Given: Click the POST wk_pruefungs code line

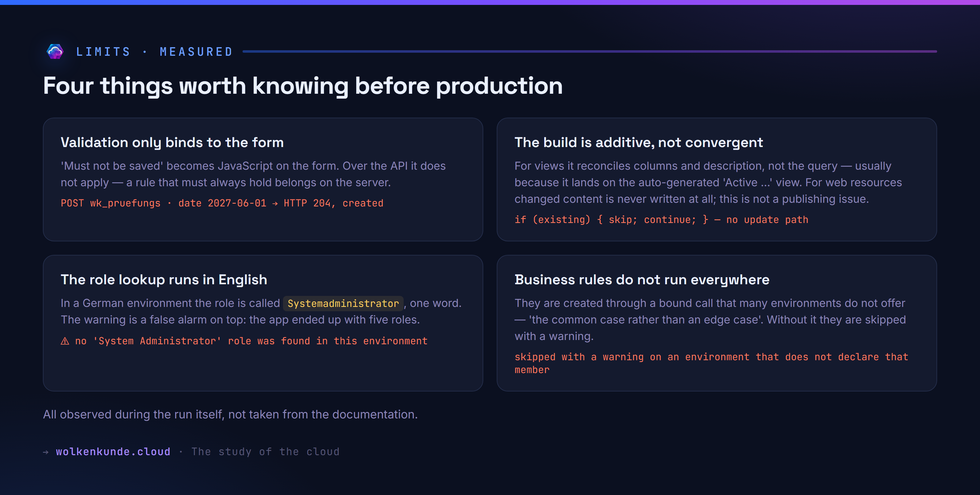Looking at the screenshot, I should coord(222,203).
